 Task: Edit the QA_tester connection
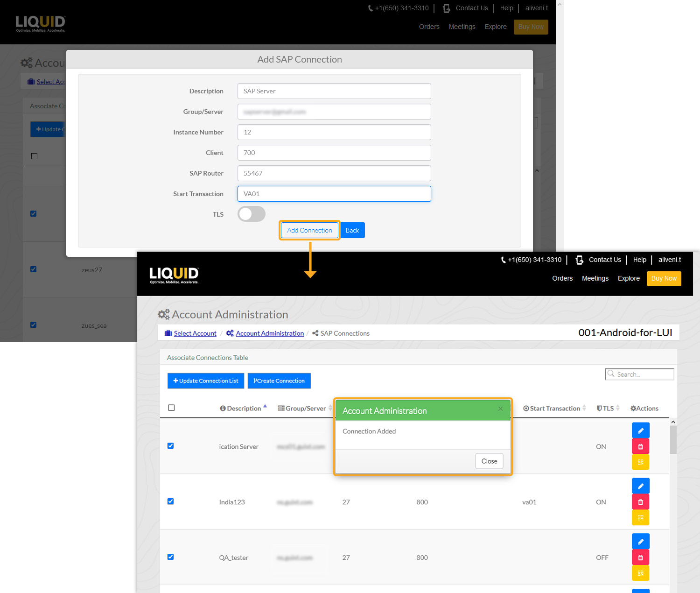coord(640,542)
